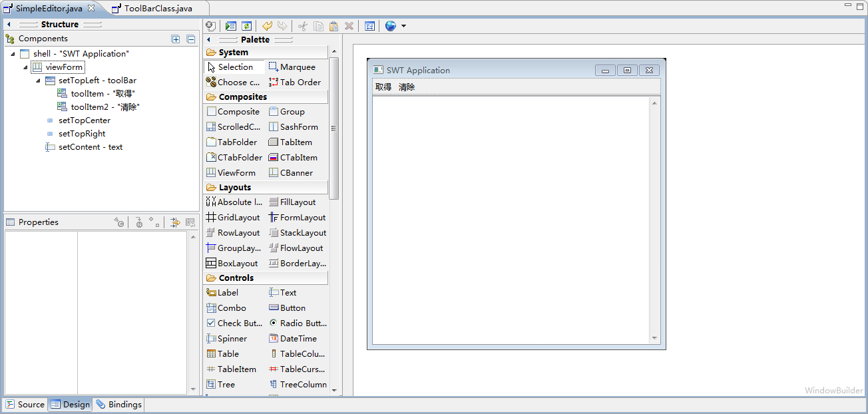This screenshot has width=868, height=414.
Task: Open the dropdown arrow beside globe icon
Action: [x=403, y=27]
